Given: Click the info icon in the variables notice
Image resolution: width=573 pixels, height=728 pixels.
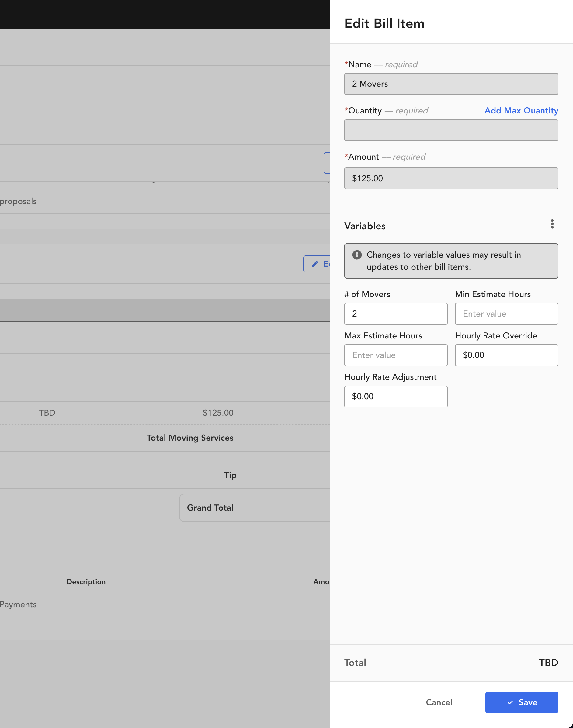Looking at the screenshot, I should click(x=357, y=255).
